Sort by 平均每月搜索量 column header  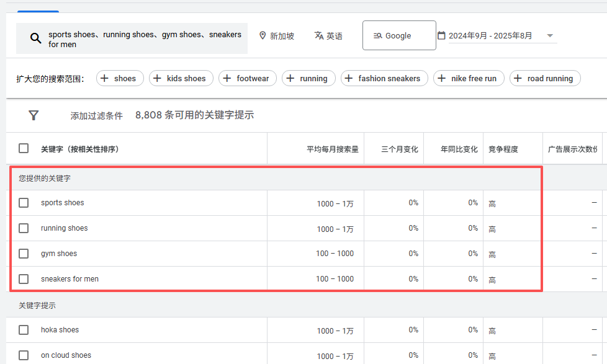332,149
